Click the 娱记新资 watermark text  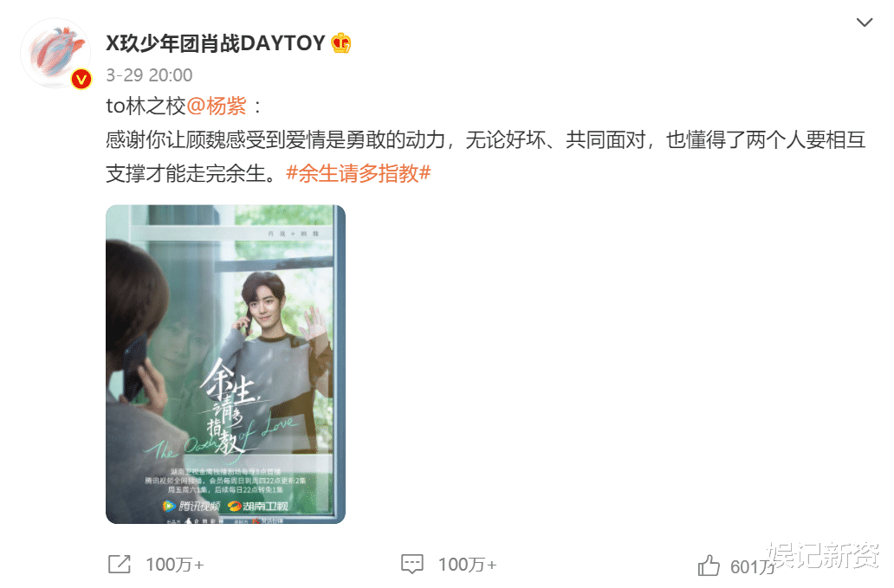pyautogui.click(x=823, y=554)
